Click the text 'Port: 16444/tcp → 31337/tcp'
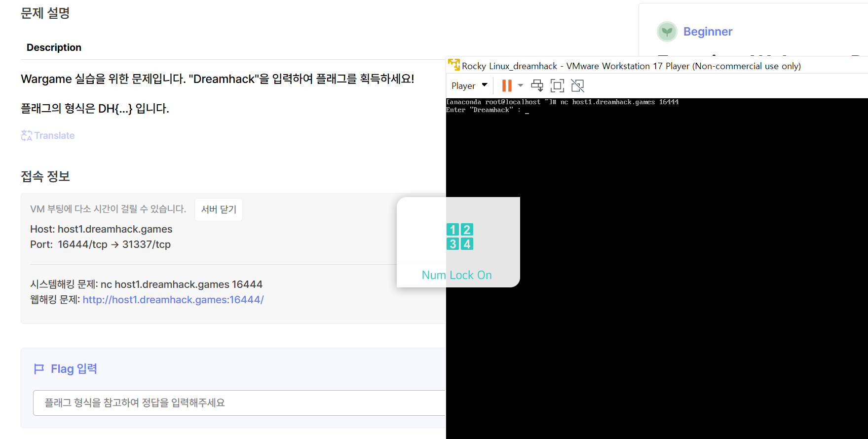 [x=100, y=244]
